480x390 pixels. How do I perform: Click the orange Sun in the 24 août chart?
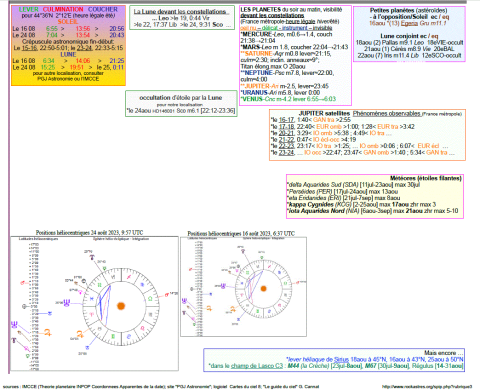point(121,306)
